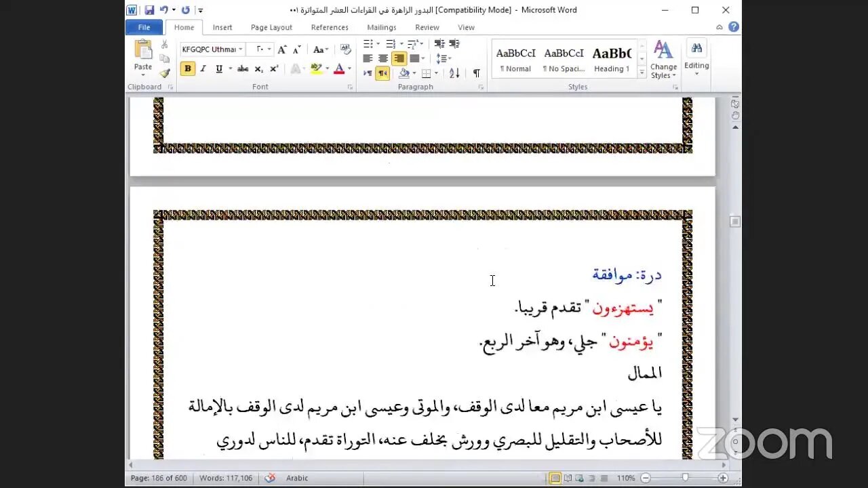Toggle Bold formatting off
This screenshot has height=488, width=868.
pyautogui.click(x=188, y=68)
